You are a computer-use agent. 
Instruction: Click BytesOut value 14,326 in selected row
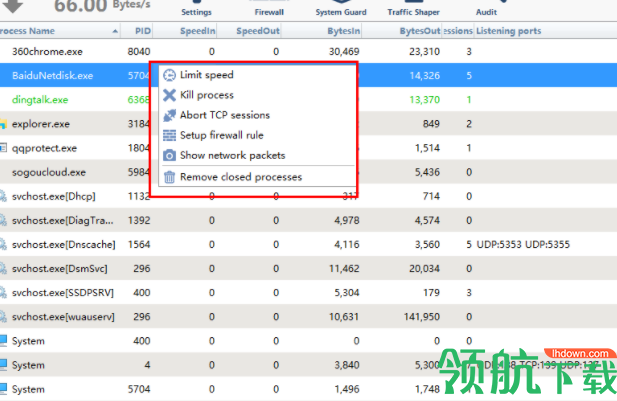point(425,76)
